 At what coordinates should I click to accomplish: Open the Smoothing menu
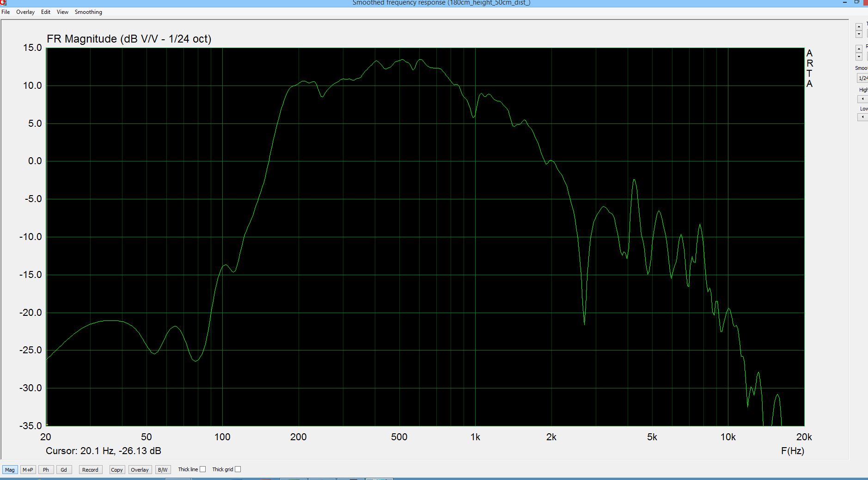click(x=88, y=12)
